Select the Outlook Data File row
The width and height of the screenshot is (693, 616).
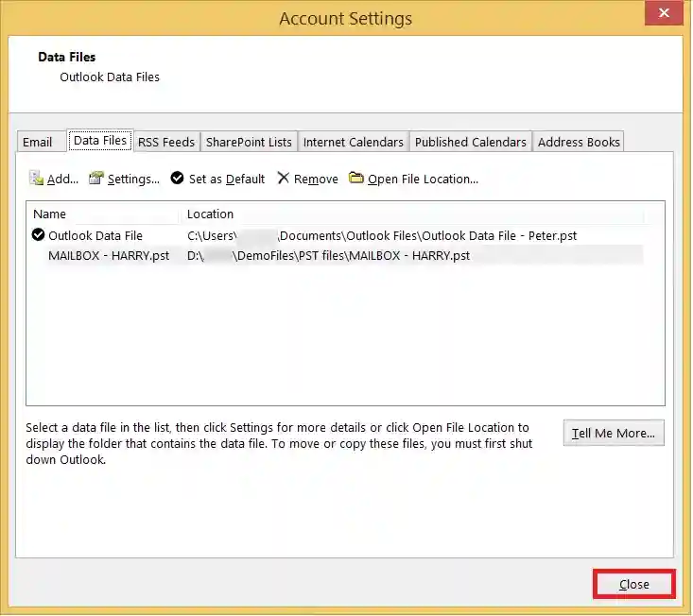click(x=338, y=236)
